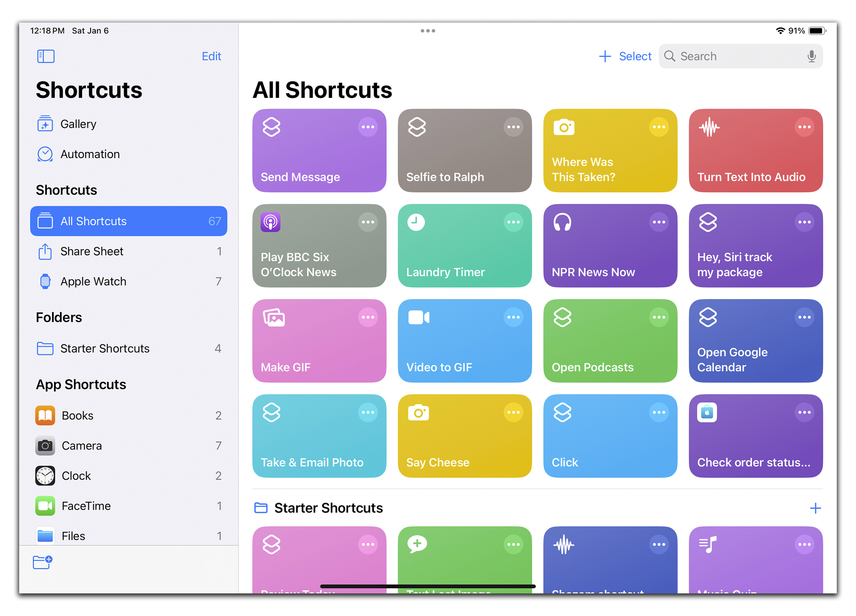This screenshot has width=856, height=616.
Task: Open options for Make GIF
Action: [x=368, y=317]
